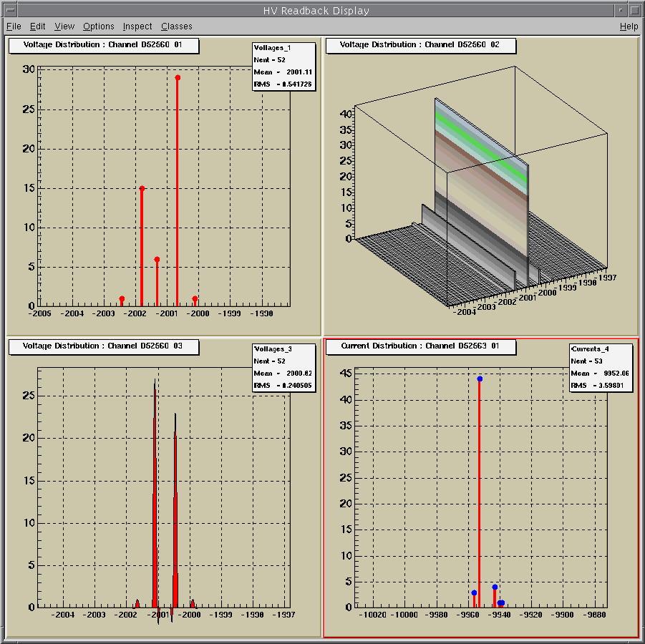The image size is (645, 644).
Task: Click Nent = 53 in Currents_4 stats
Action: point(586,361)
